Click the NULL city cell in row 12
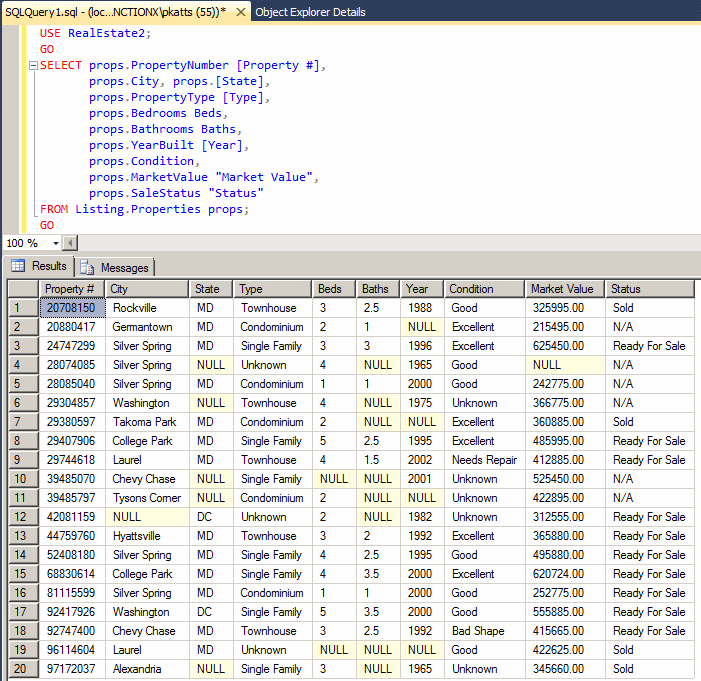 point(148,517)
